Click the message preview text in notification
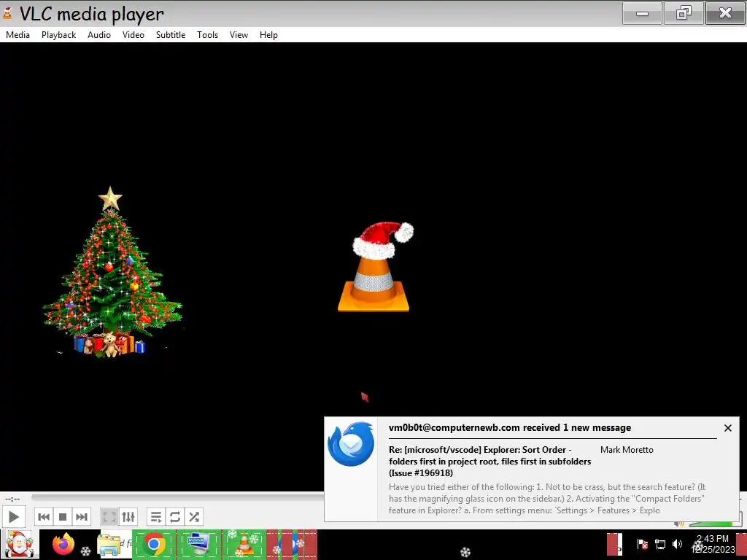Viewport: 747px width, 560px height. coord(547,499)
